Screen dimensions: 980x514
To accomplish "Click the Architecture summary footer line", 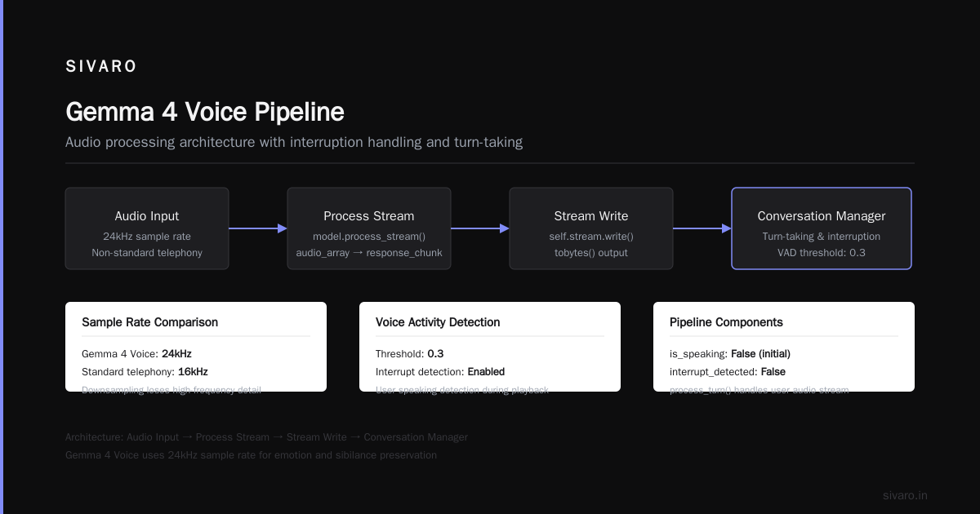I will click(x=266, y=437).
